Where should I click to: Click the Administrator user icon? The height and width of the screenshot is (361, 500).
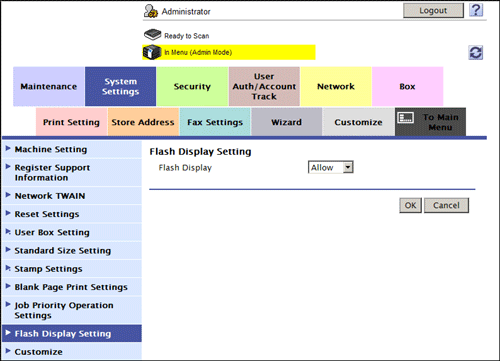pyautogui.click(x=151, y=11)
